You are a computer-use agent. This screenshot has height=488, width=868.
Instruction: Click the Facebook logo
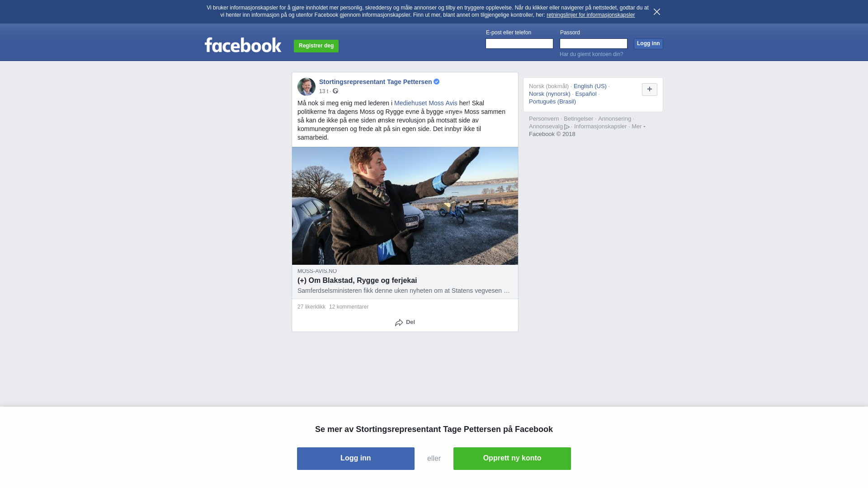tap(243, 45)
